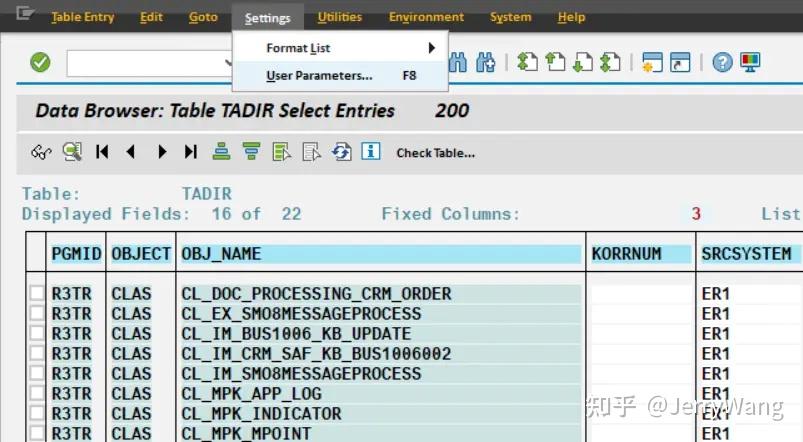Click the blue information icon
The image size is (803, 442).
click(x=371, y=151)
